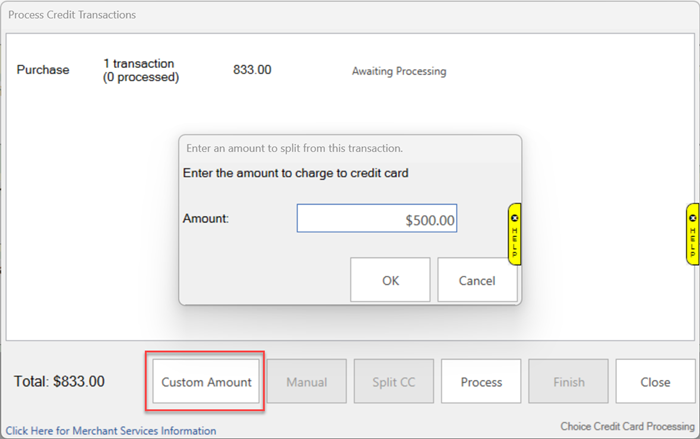Select the Split CC button
The image size is (700, 439).
coord(393,382)
